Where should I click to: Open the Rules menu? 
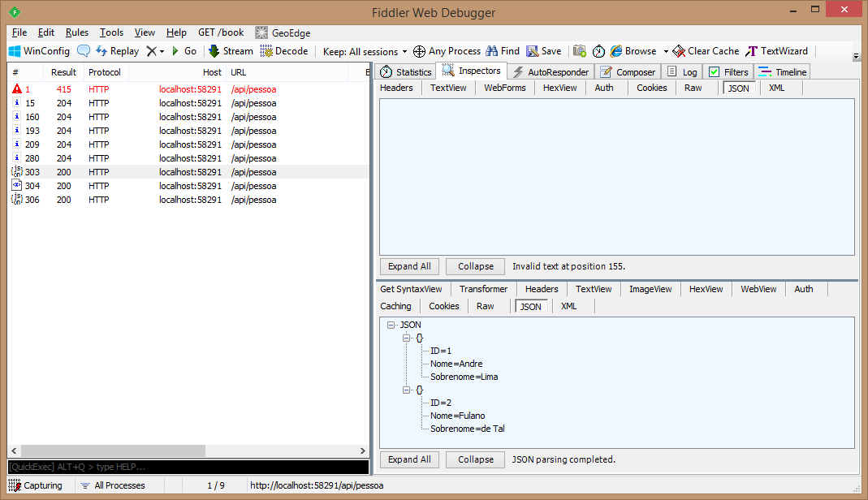pyautogui.click(x=77, y=32)
